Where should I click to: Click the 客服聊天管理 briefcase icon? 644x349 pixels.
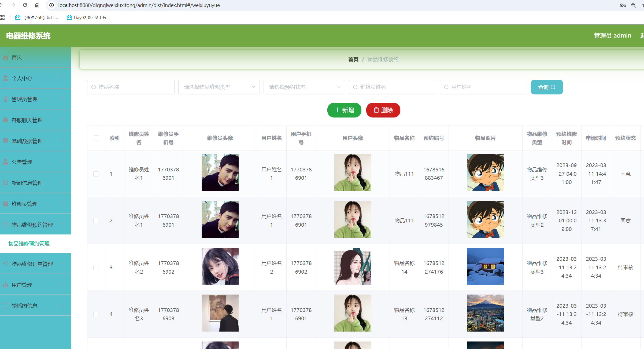(6, 120)
